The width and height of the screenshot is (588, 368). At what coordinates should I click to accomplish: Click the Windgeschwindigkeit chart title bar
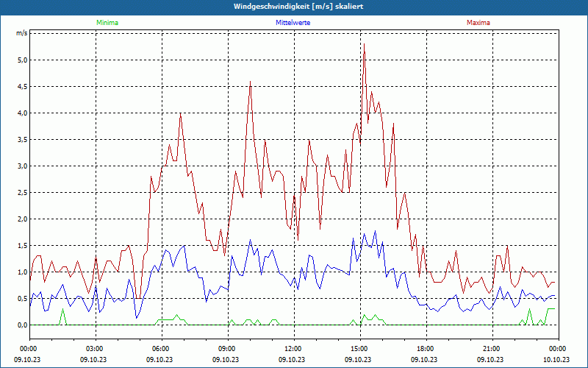tap(294, 6)
